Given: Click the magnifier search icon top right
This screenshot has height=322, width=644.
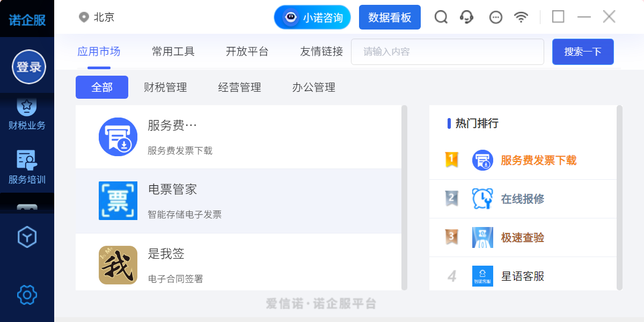Looking at the screenshot, I should (x=441, y=17).
